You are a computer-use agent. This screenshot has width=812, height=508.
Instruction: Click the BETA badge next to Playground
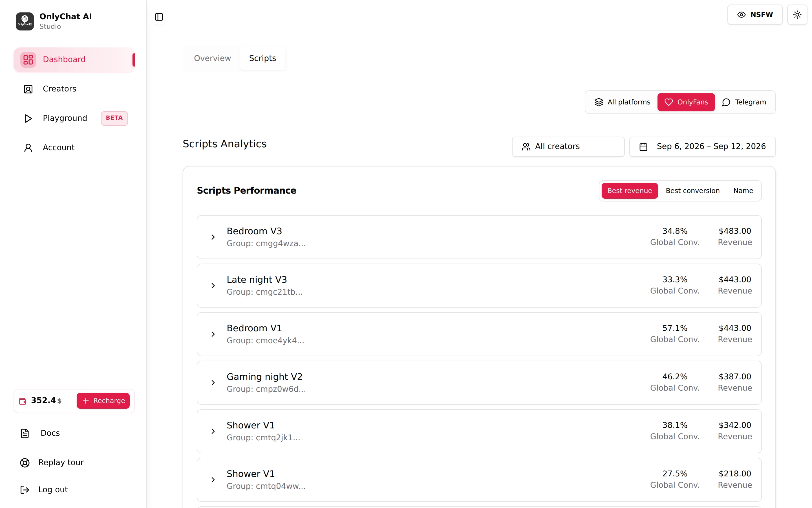[114, 118]
